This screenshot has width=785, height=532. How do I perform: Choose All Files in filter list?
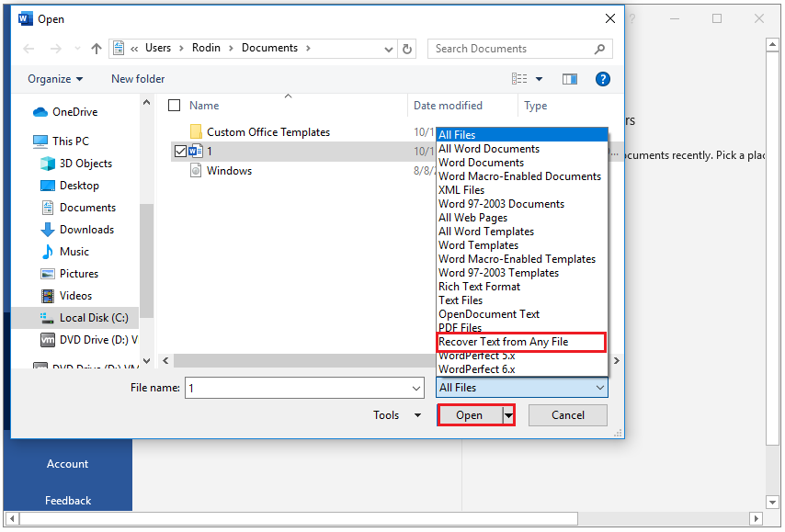[522, 135]
